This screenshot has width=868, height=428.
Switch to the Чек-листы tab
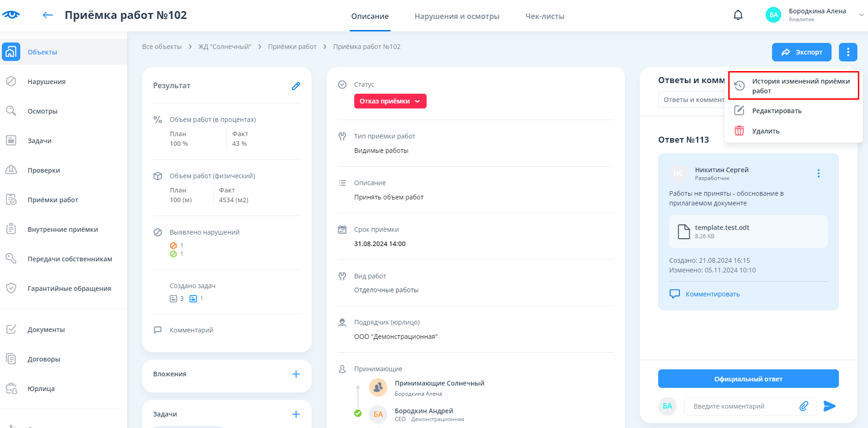(x=545, y=16)
